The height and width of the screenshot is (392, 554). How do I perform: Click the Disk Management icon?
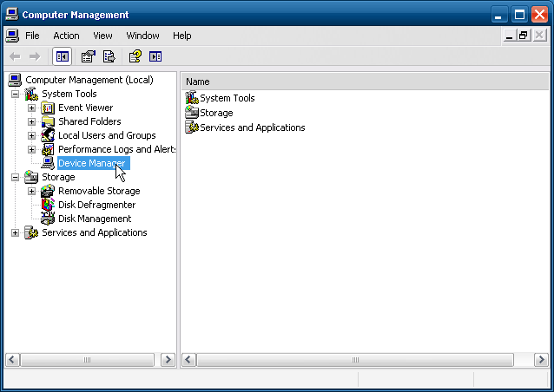48,219
